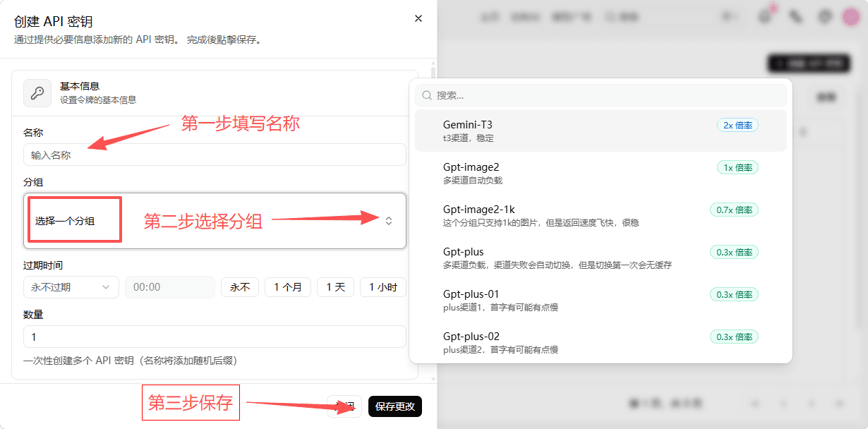Click the up-down chevron of the 分组 selector
The image size is (868, 429).
389,221
